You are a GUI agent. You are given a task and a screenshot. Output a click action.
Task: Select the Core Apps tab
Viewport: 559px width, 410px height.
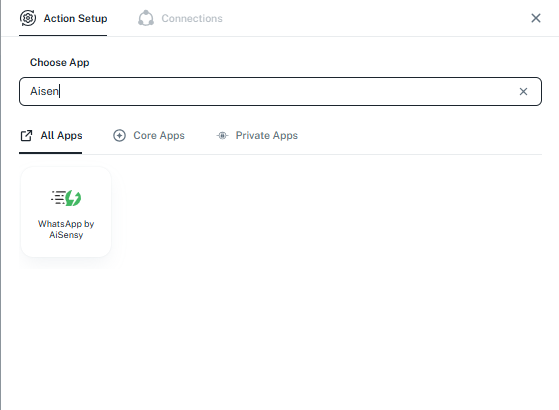[149, 135]
